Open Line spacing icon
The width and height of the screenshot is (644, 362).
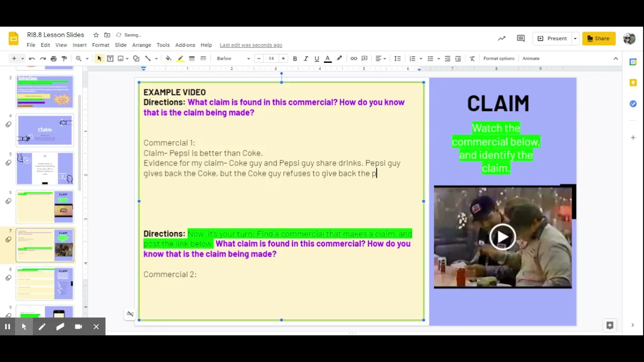tap(397, 59)
